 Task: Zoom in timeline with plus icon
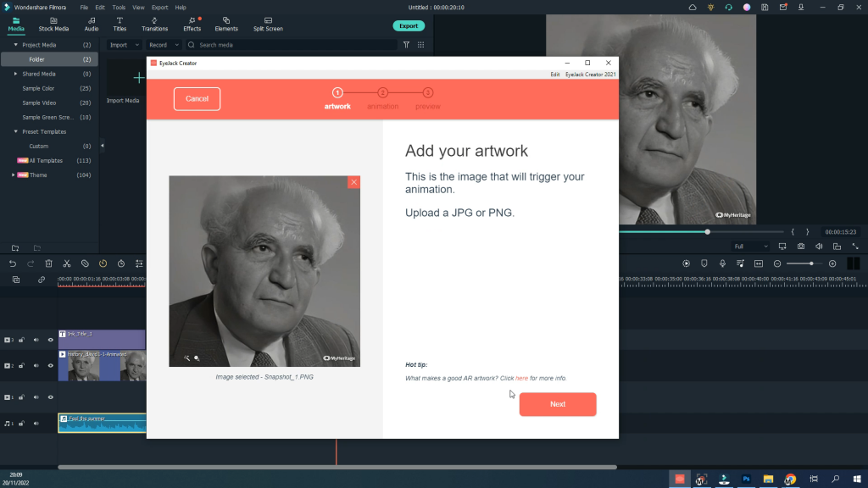(832, 264)
